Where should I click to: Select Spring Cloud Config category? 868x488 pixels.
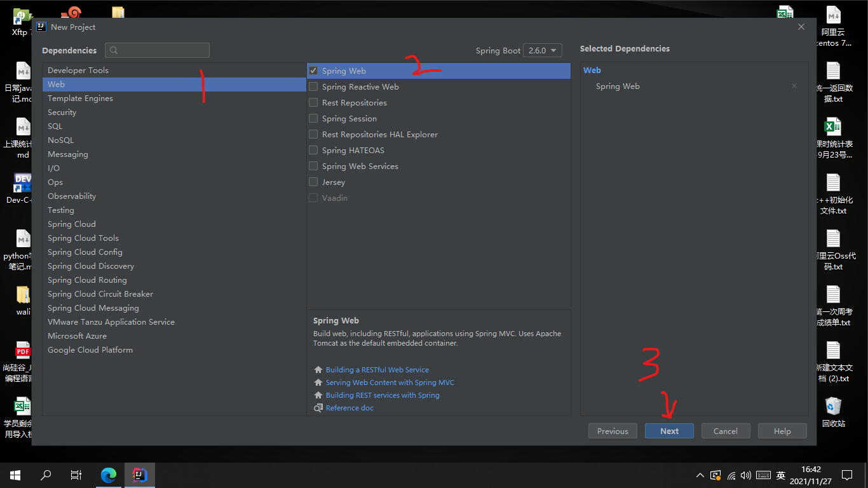tap(174, 252)
